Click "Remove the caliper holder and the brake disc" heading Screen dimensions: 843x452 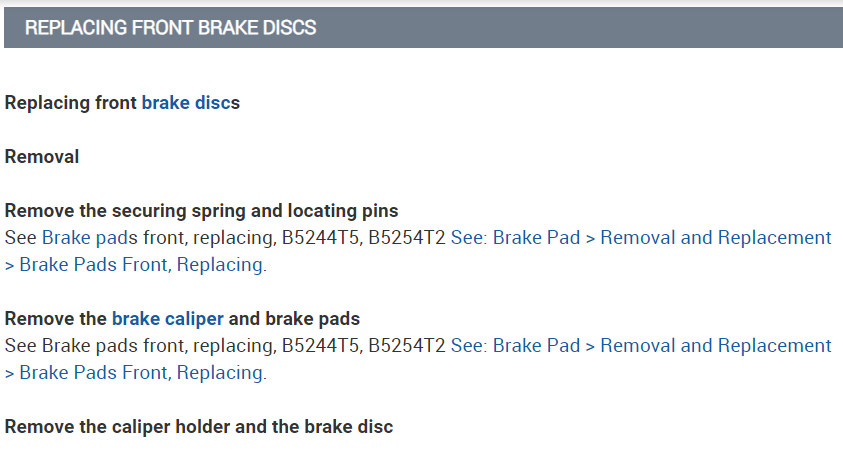click(199, 427)
